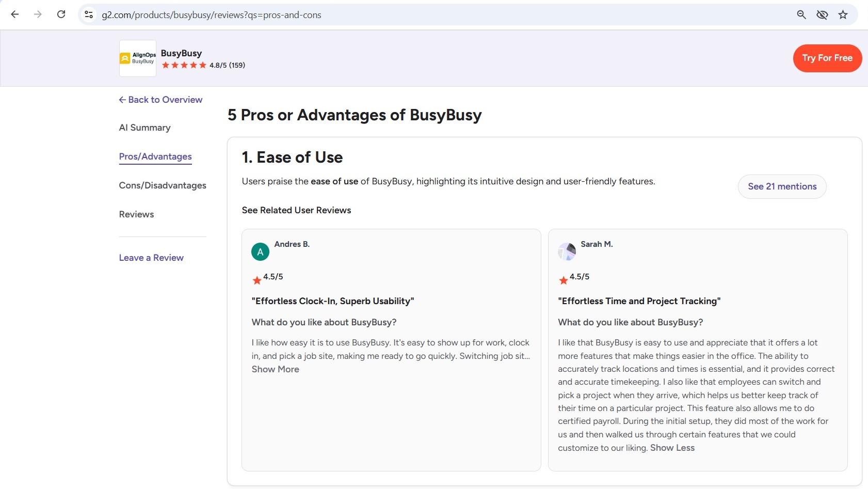Screen dimensions: 868x489
Task: Click "1. Ease of Use" heading
Action: coord(292,157)
